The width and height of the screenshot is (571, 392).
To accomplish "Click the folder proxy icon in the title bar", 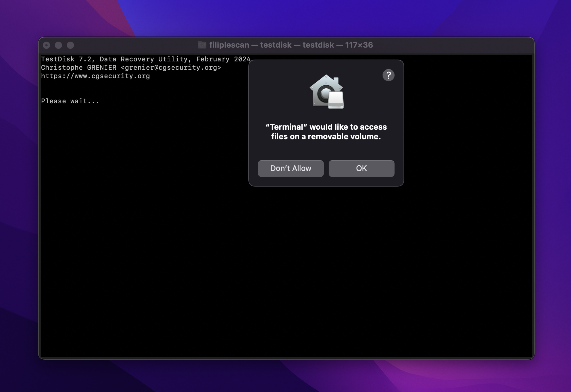I will point(202,45).
